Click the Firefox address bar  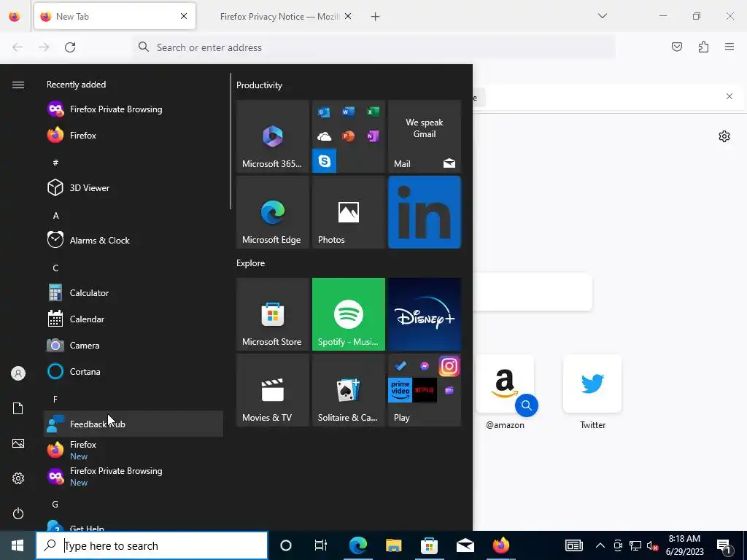(x=374, y=47)
